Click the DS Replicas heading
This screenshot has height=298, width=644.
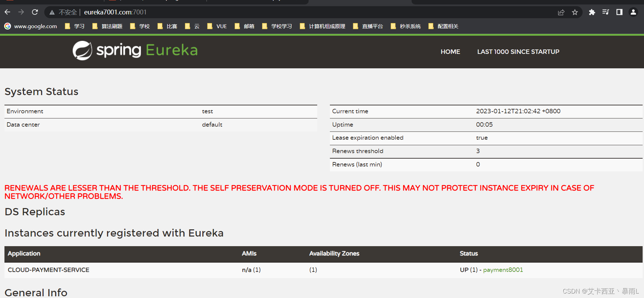(35, 212)
